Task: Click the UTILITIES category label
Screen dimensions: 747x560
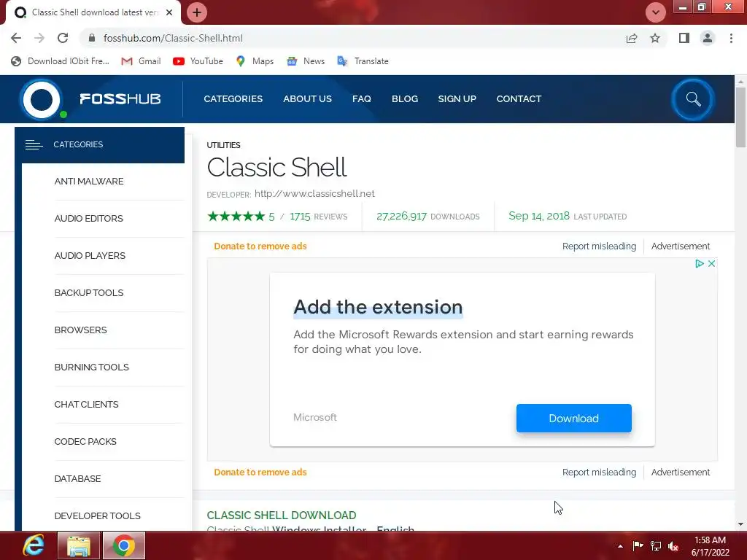Action: click(223, 145)
